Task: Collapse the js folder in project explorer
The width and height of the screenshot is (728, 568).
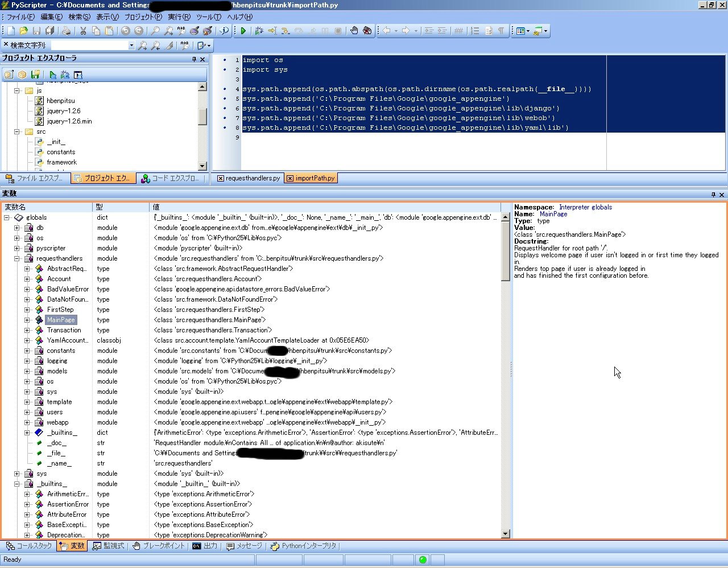Action: tap(17, 90)
